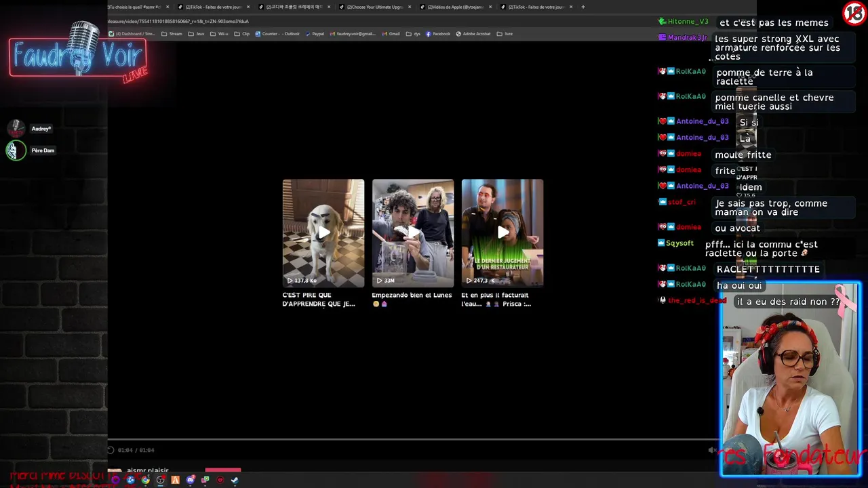
Task: Open Steam in the taskbar
Action: click(x=235, y=480)
